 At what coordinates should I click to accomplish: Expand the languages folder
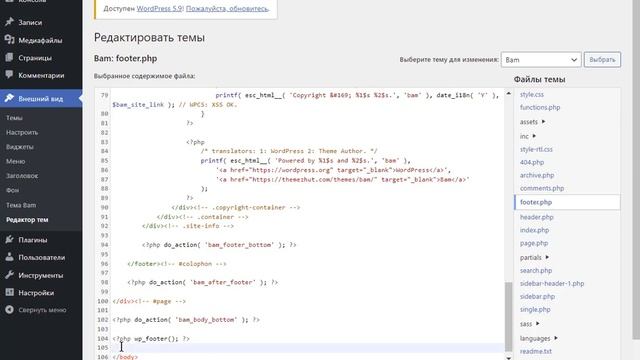pos(538,338)
